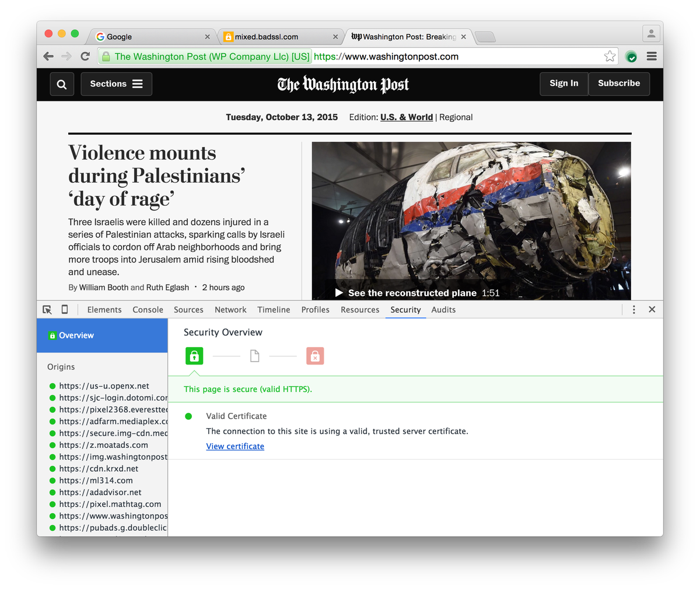This screenshot has height=589, width=700.
Task: Click author Ruth Eglash link
Action: click(167, 288)
